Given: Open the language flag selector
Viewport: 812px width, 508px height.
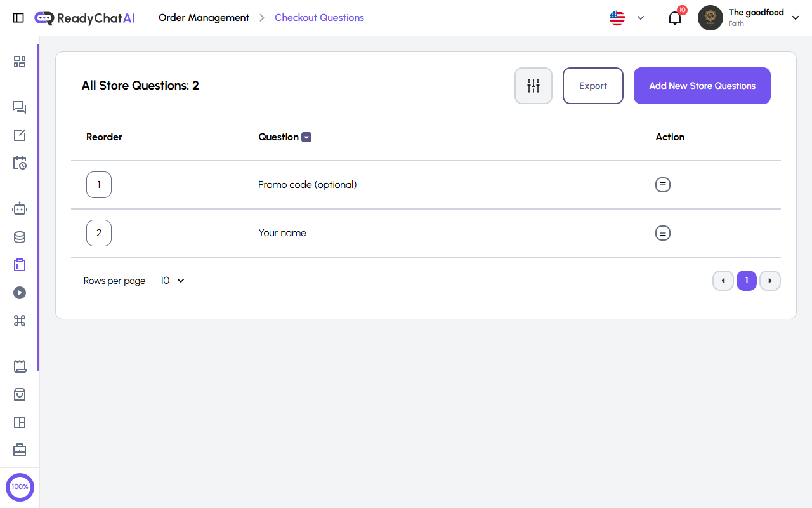Looking at the screenshot, I should click(617, 17).
